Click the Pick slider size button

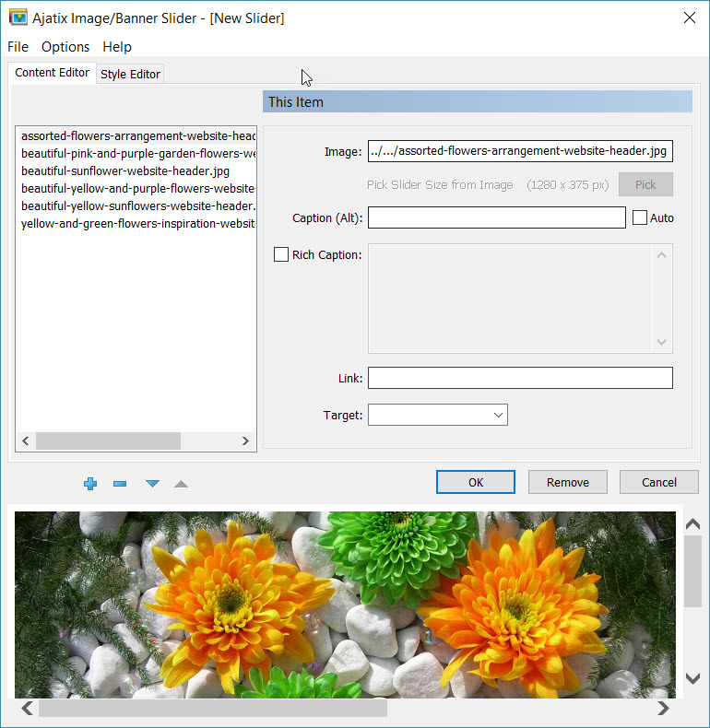click(x=645, y=185)
